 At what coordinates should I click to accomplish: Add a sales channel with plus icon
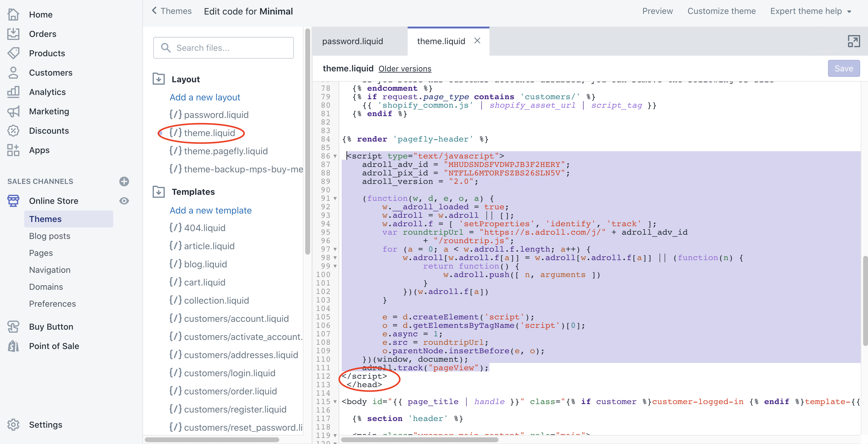124,181
